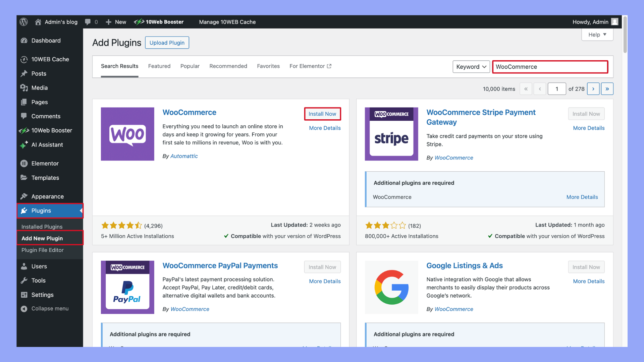644x362 pixels.
Task: Select the Users icon in the sidebar
Action: click(24, 266)
